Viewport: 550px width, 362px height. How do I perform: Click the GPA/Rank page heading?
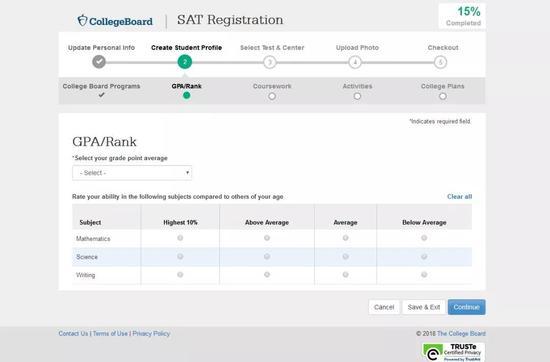coord(105,142)
